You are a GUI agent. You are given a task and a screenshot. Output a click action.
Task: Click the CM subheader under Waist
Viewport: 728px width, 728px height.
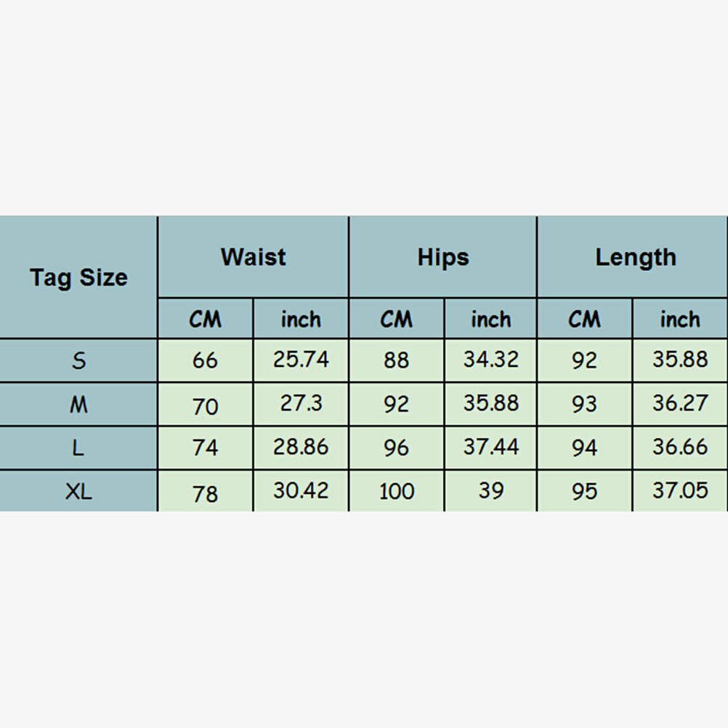point(206,319)
